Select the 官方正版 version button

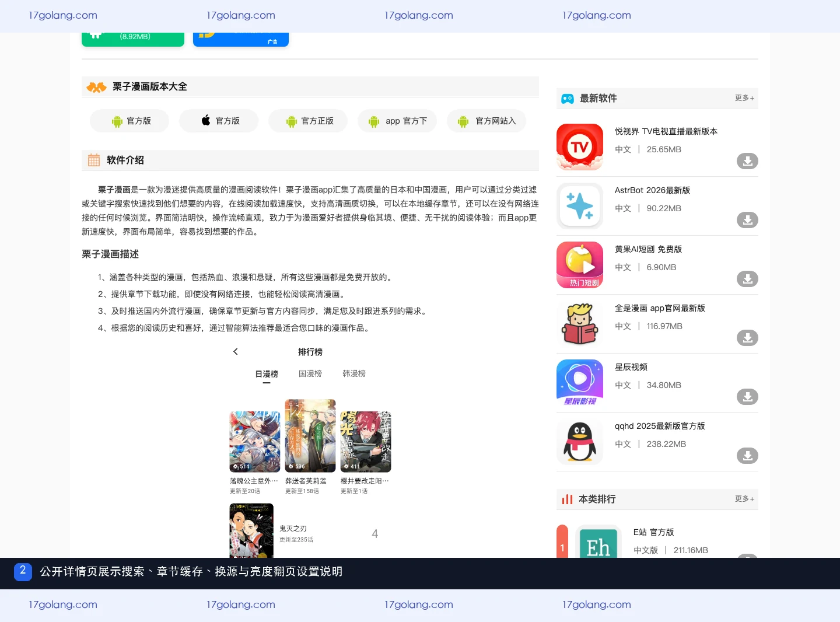click(x=308, y=121)
